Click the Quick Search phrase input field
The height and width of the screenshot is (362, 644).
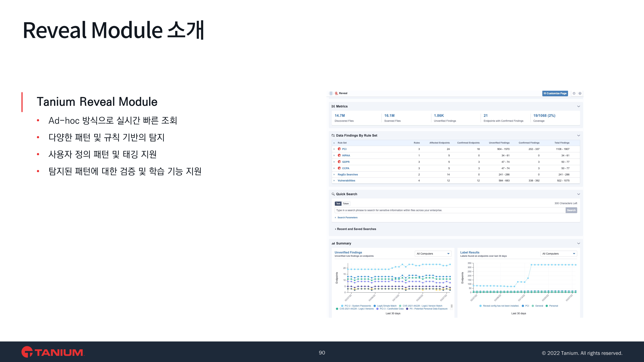click(450, 210)
